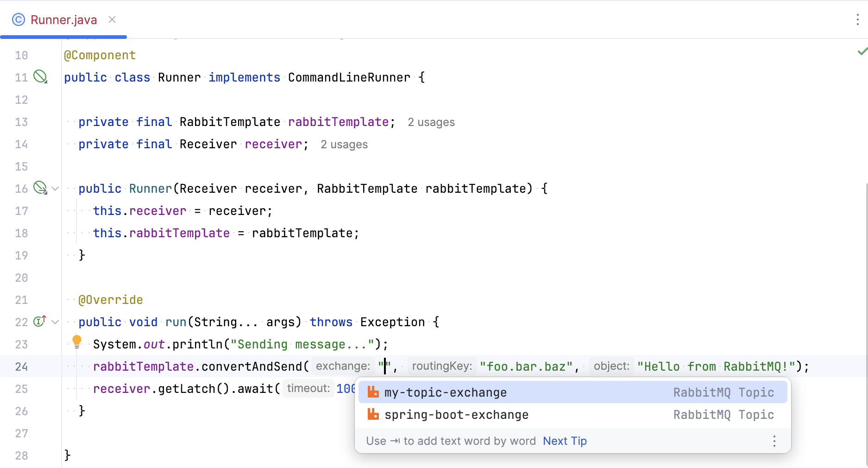Open autowired dependencies gutter icon on line 16

[x=39, y=188]
